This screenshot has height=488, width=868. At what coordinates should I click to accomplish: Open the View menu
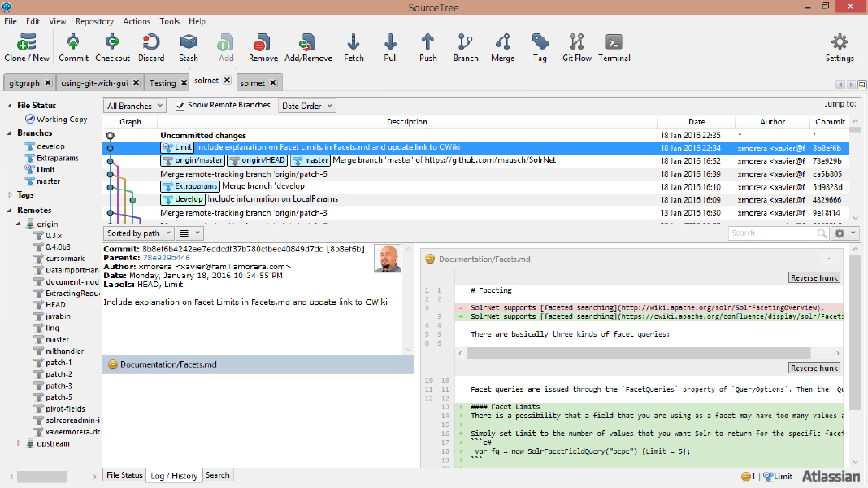(x=57, y=21)
